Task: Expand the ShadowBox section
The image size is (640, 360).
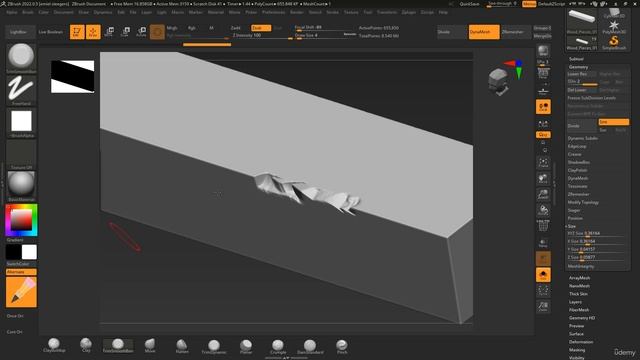Action: pos(578,162)
